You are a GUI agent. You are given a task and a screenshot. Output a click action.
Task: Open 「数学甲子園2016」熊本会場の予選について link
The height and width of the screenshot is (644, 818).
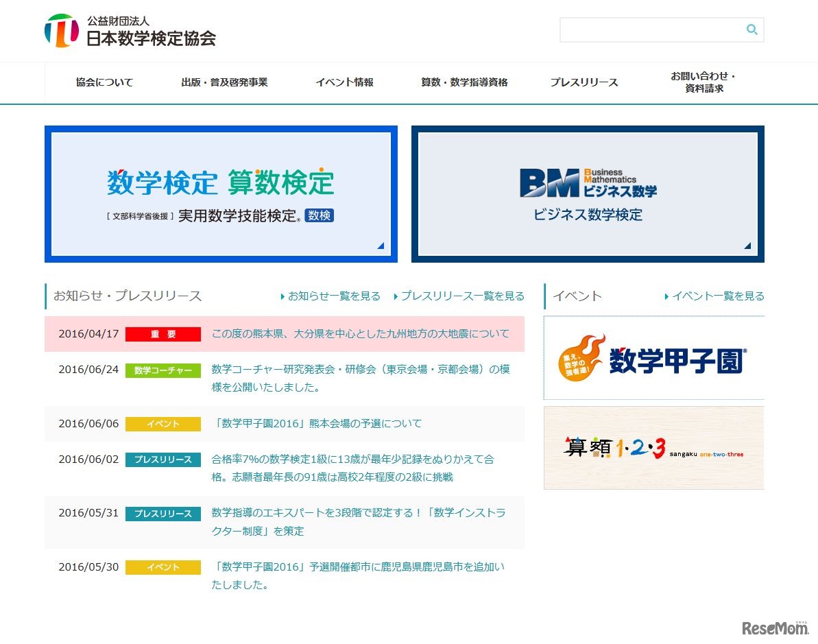point(317,423)
